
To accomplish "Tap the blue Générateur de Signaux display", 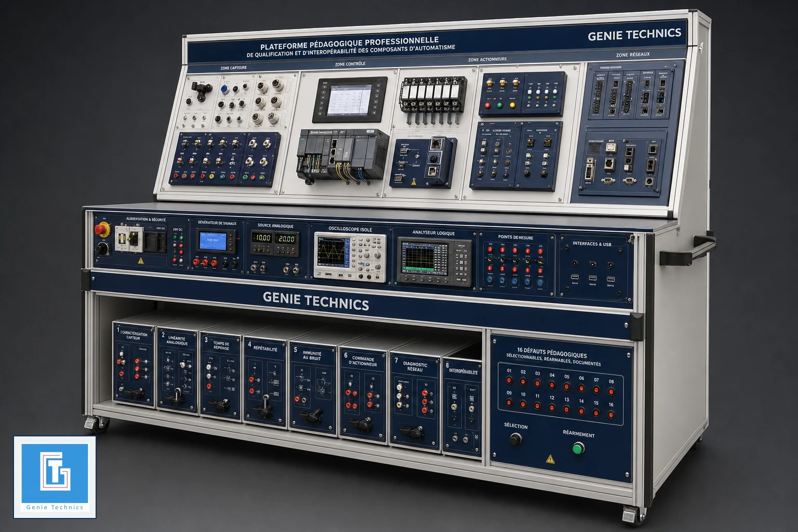I will (213, 241).
